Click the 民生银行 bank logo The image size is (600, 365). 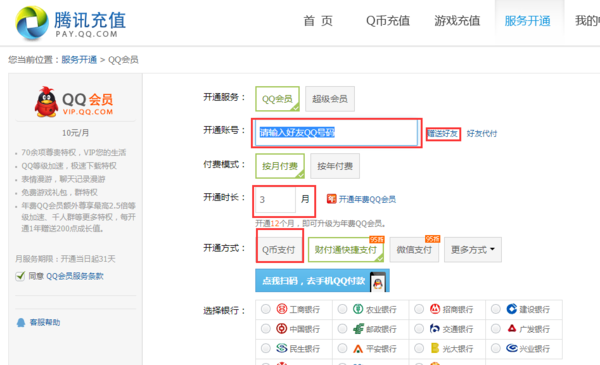coord(282,348)
